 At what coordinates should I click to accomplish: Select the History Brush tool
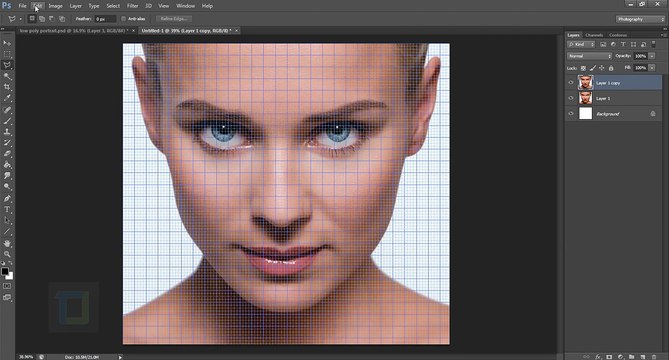[x=7, y=143]
